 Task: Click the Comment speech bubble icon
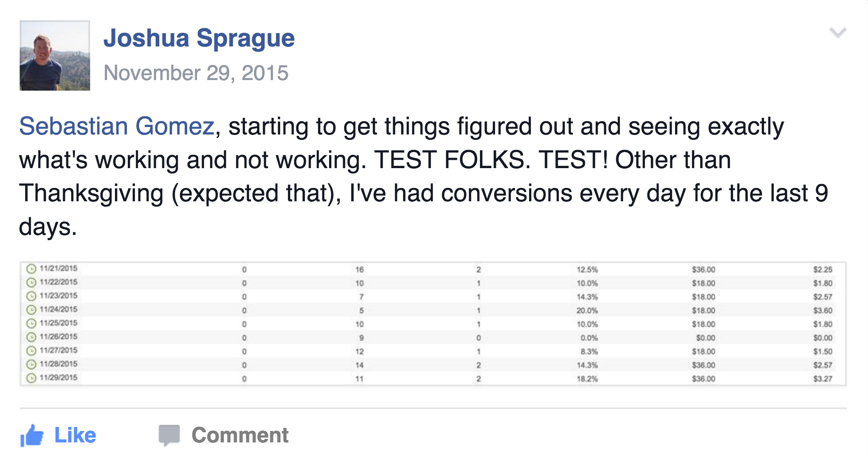click(x=169, y=435)
